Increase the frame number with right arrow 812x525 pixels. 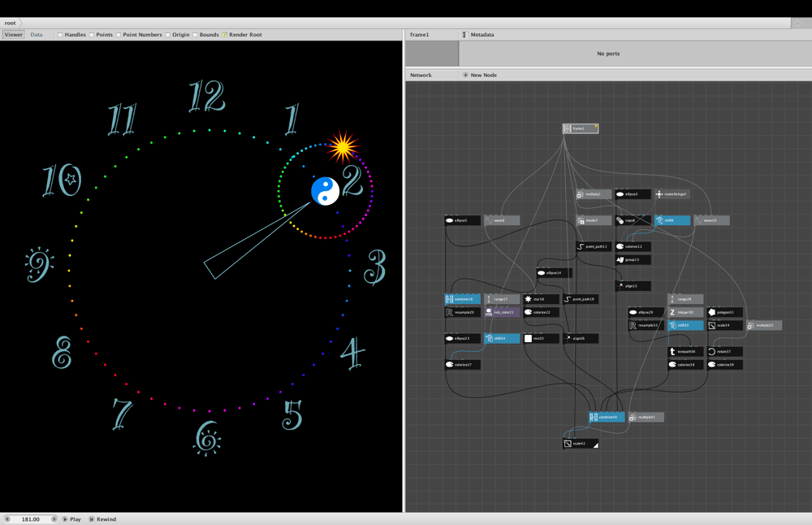tap(54, 519)
